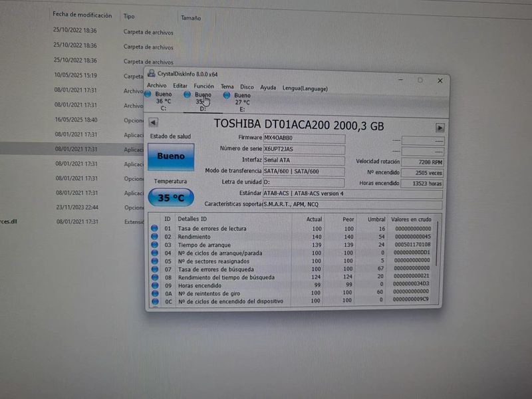The image size is (532, 399).
Task: Click status orb for attribute 08
Action: [x=155, y=277]
